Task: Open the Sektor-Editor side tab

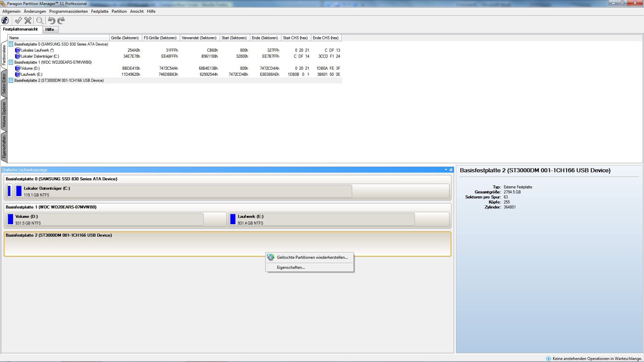Action: (x=4, y=84)
